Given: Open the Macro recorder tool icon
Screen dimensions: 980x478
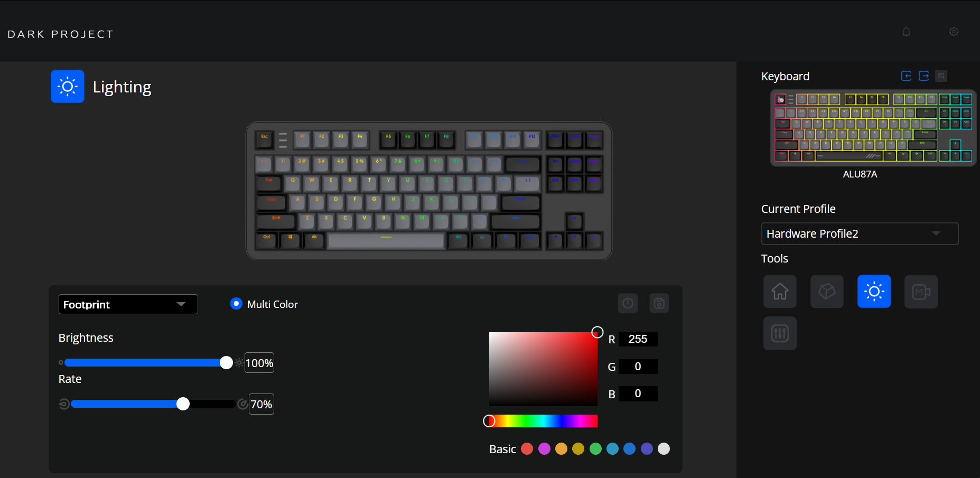Looking at the screenshot, I should click(921, 292).
